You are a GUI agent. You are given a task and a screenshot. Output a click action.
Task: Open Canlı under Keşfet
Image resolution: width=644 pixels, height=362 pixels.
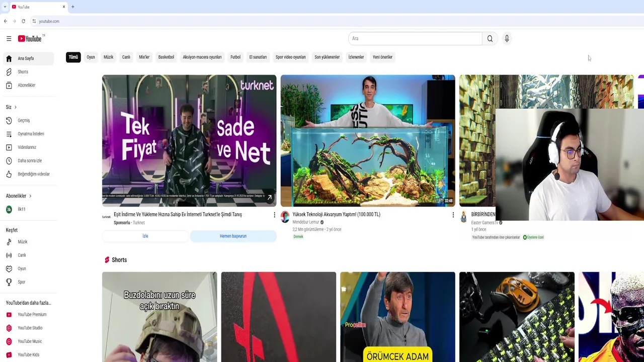tap(28, 255)
